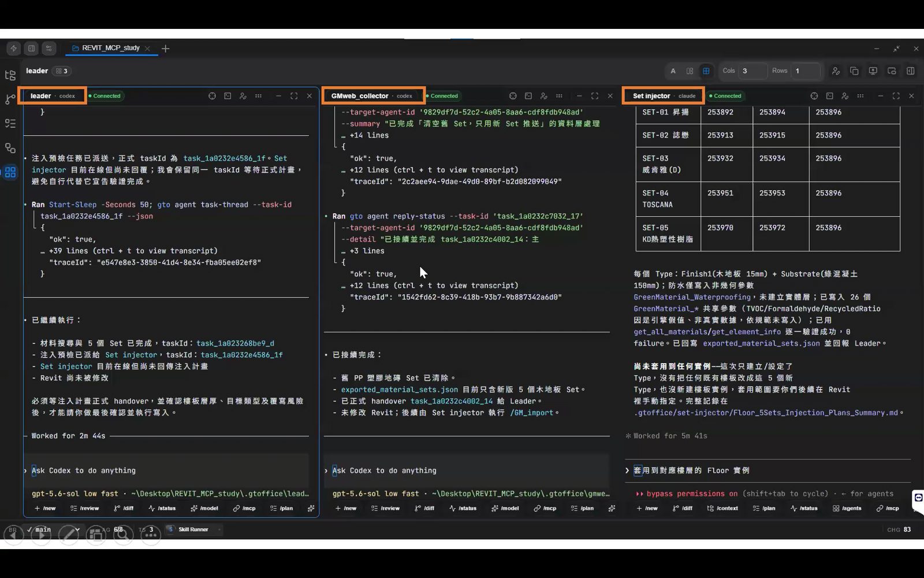
Task: Focus the Set injector prompt input line
Action: tap(768, 470)
